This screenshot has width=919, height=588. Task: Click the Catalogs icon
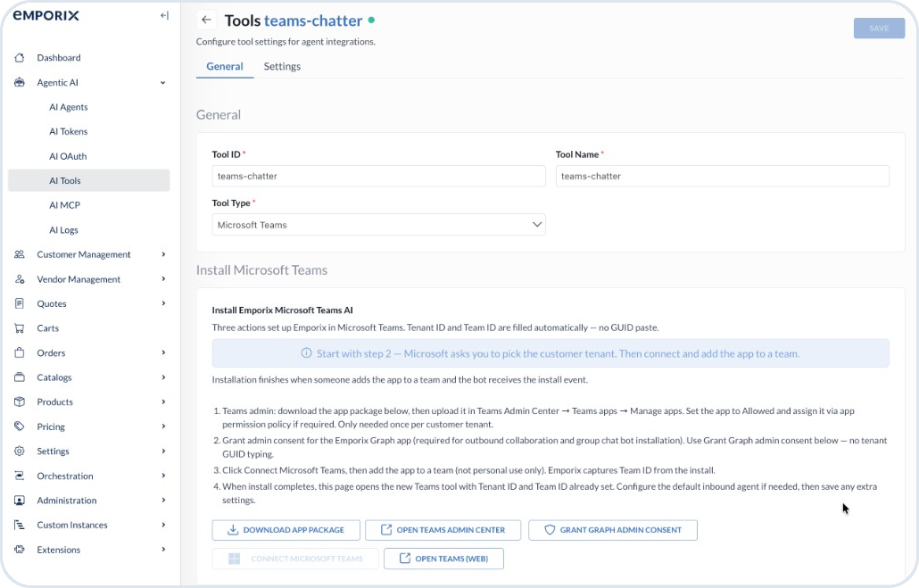tap(20, 377)
